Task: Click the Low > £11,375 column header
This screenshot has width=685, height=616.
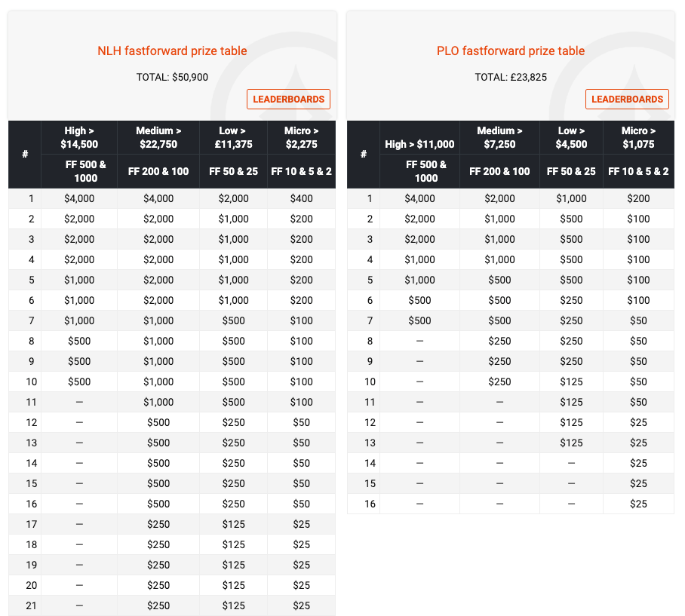Action: point(233,137)
